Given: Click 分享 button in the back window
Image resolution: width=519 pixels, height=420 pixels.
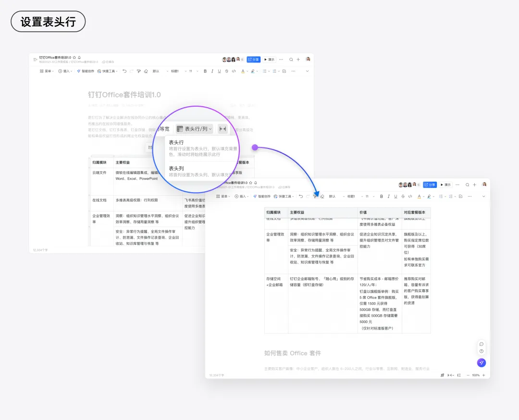Looking at the screenshot, I should pyautogui.click(x=254, y=60).
